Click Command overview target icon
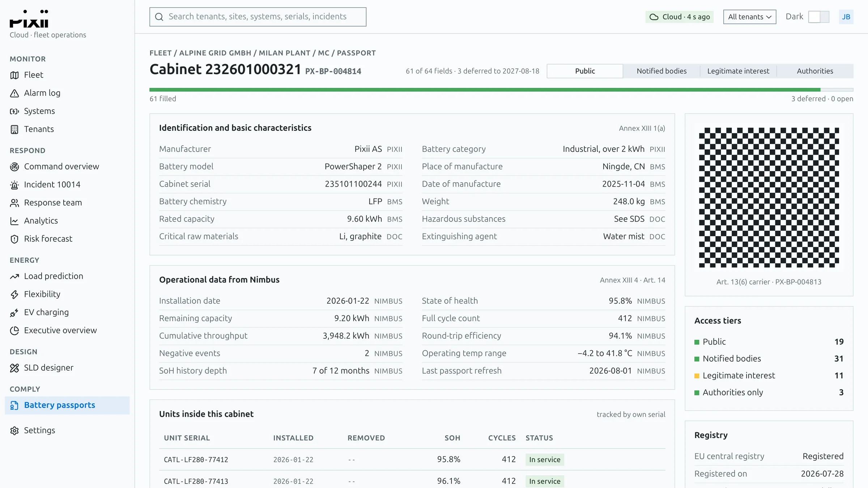This screenshot has width=868, height=488. tap(14, 167)
